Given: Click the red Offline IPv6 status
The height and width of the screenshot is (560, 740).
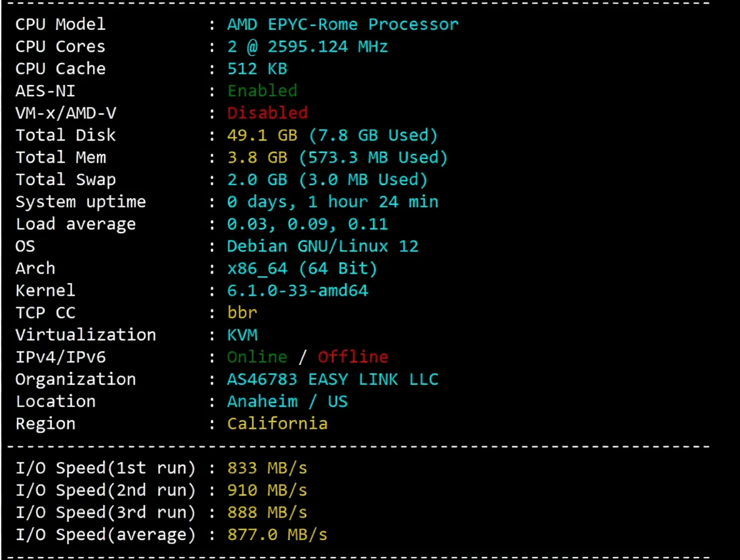Looking at the screenshot, I should [x=353, y=357].
